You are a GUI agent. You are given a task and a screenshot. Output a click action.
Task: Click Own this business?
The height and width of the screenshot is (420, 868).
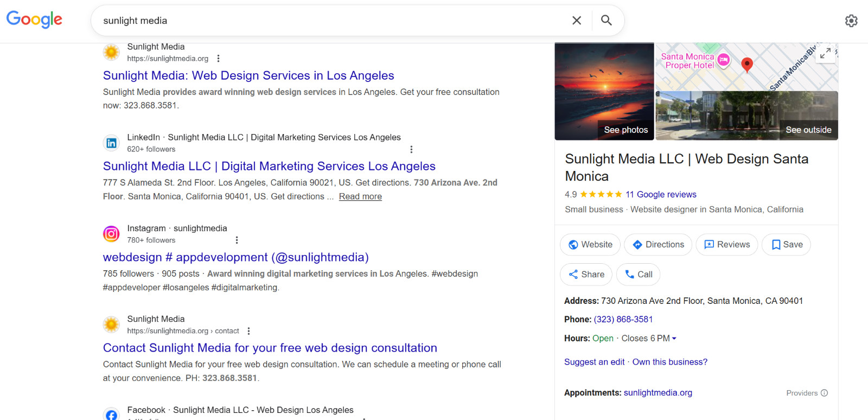[670, 362]
